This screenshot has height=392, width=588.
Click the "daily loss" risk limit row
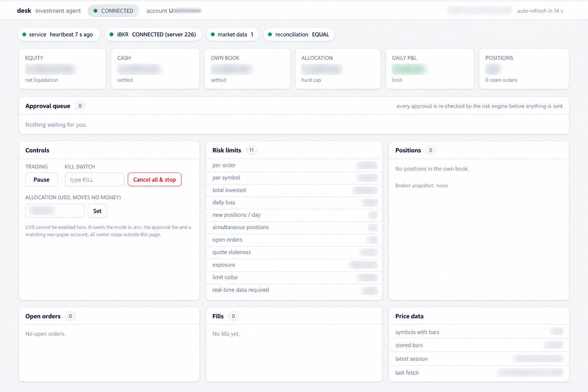[294, 203]
